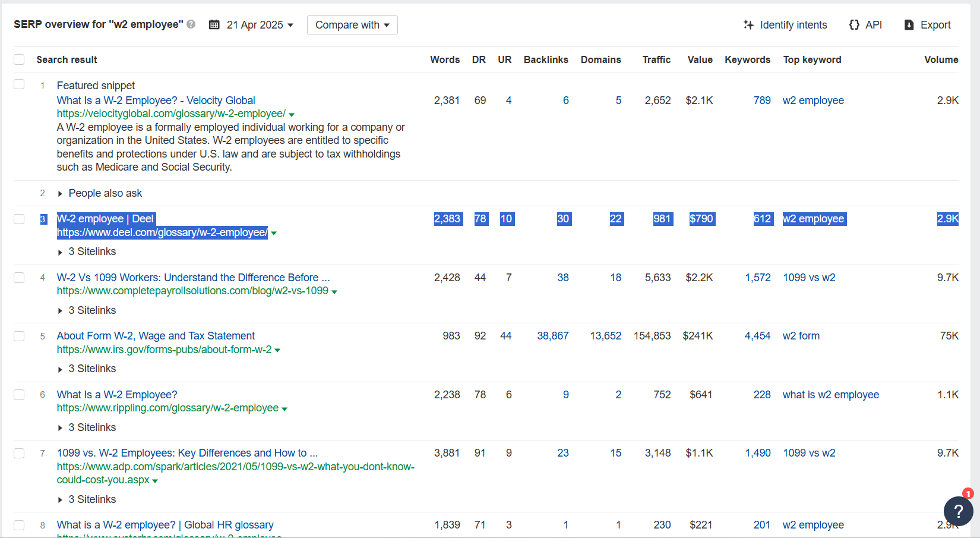The width and height of the screenshot is (980, 538).
Task: Select checkbox for IRS Form W-2 result
Action: point(19,336)
